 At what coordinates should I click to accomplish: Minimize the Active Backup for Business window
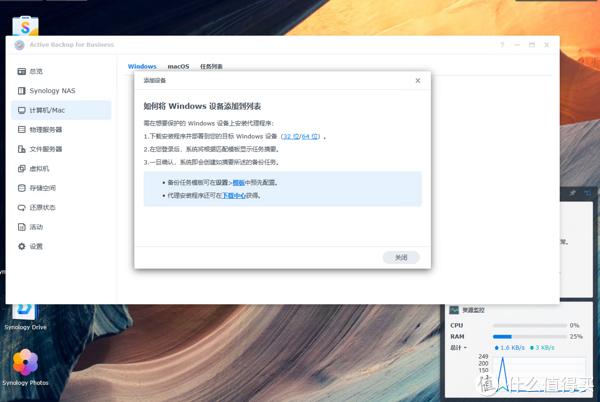(517, 45)
